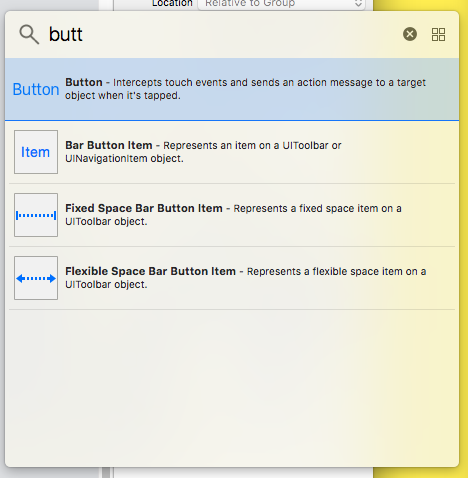Select the blue Button object thumbnail
Viewport: 468px width, 478px height.
36,89
